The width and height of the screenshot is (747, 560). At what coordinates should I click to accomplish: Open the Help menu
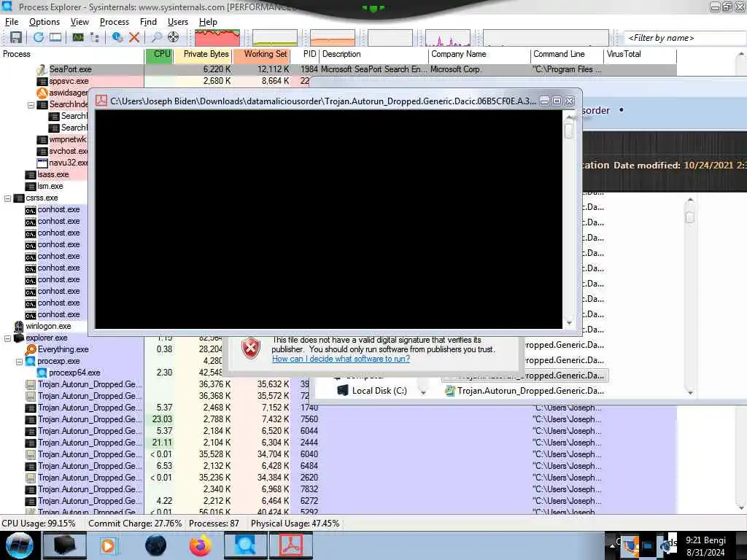[x=208, y=22]
